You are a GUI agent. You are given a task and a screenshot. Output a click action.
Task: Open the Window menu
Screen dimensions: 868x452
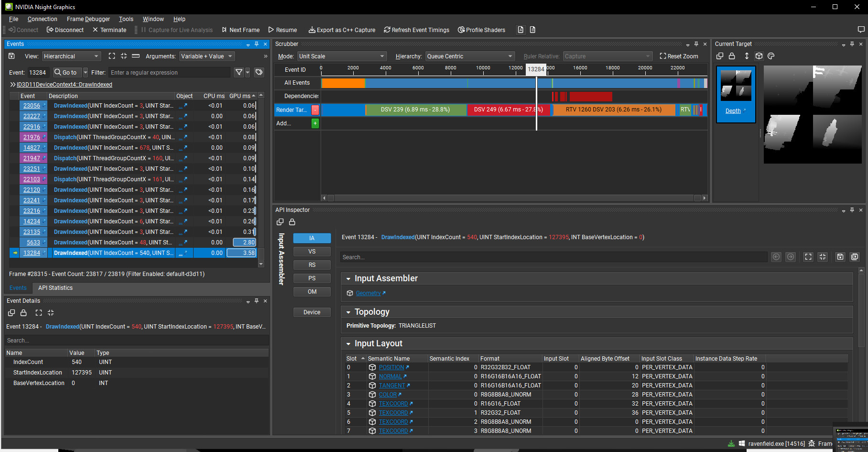click(153, 19)
